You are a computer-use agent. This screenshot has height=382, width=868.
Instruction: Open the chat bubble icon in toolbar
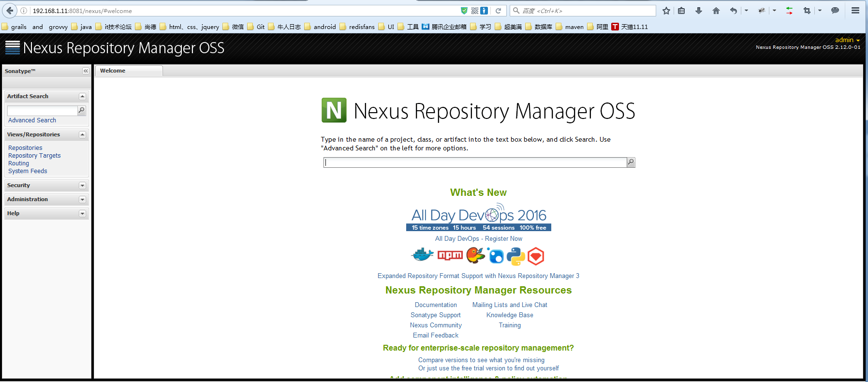(835, 11)
